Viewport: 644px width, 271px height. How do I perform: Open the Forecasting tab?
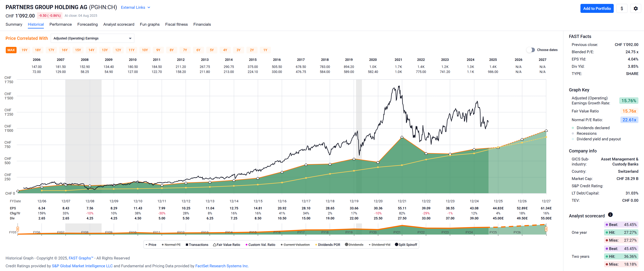click(x=88, y=24)
